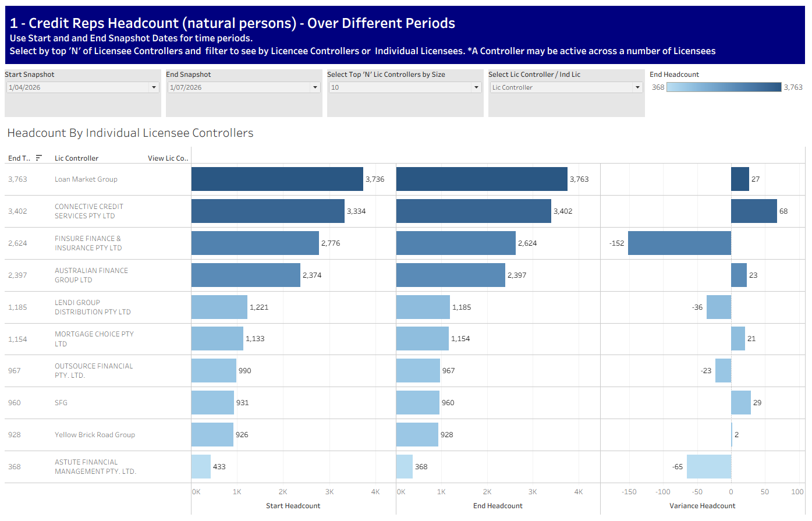Click the Start Headcount axis title
The width and height of the screenshot is (812, 521).
click(293, 506)
